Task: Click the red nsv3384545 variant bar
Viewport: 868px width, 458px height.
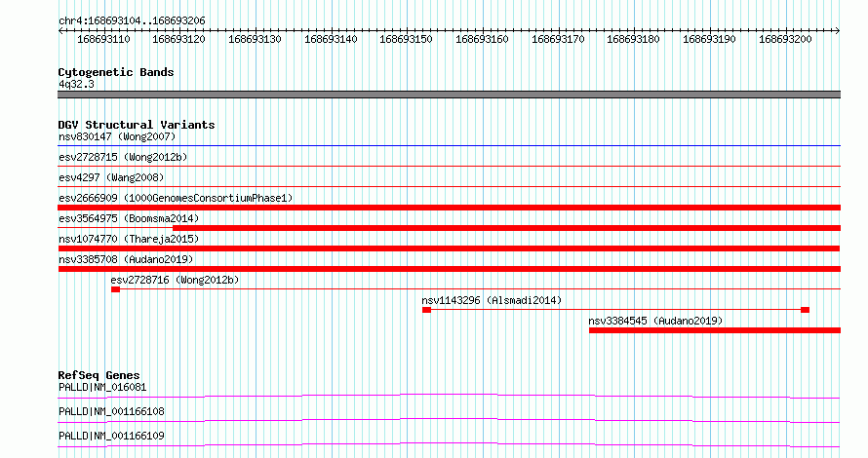Action: click(715, 330)
